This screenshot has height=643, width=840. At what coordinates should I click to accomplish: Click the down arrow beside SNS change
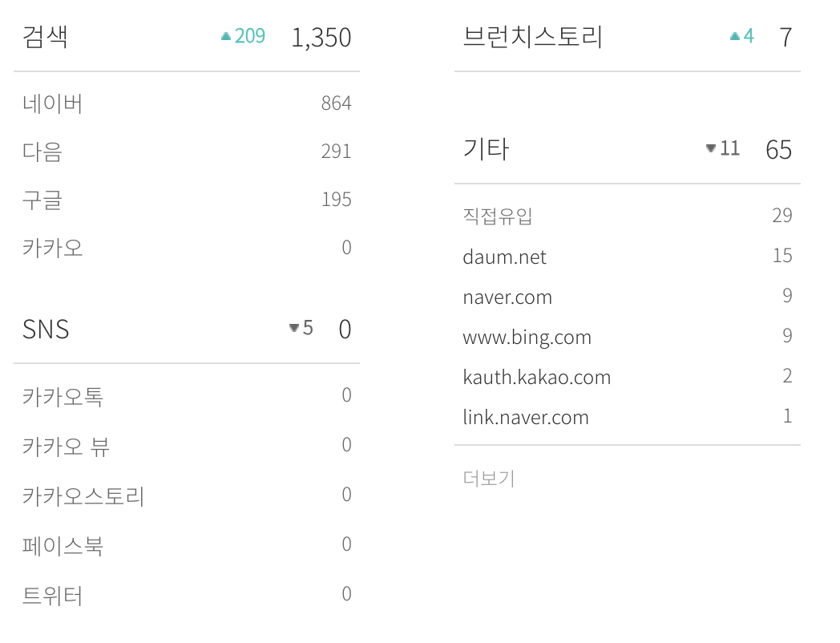293,328
